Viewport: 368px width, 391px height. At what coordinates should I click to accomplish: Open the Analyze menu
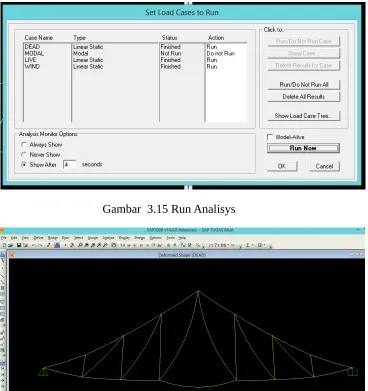(108, 238)
